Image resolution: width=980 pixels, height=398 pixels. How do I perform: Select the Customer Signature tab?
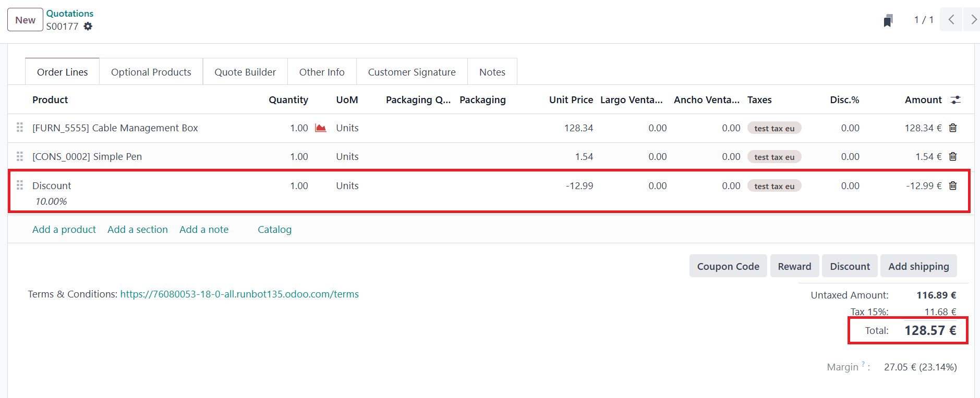[x=412, y=72]
